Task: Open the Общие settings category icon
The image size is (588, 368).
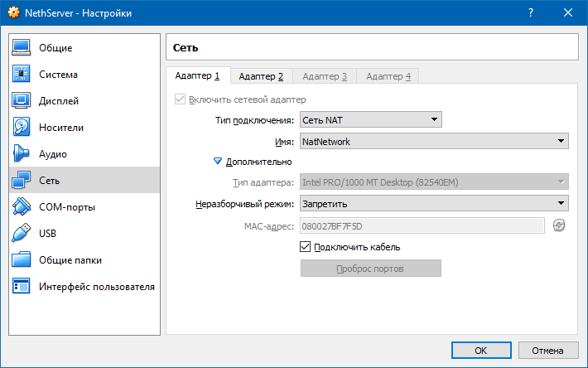Action: [22, 48]
